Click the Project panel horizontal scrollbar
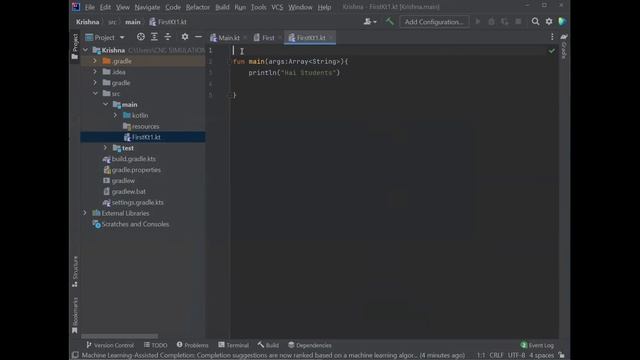Viewport: 640px width, 360px height. (120, 336)
